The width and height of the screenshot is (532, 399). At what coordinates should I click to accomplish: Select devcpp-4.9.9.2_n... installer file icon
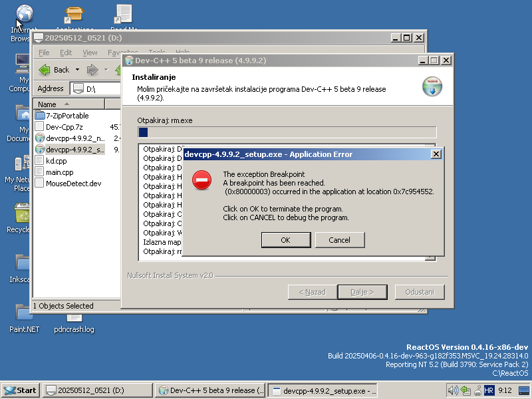[40, 138]
